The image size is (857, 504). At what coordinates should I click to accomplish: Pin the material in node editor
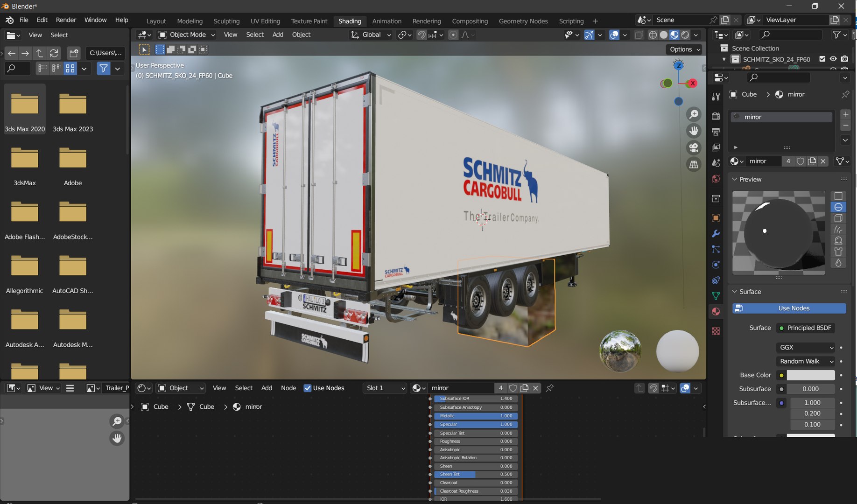click(x=550, y=388)
